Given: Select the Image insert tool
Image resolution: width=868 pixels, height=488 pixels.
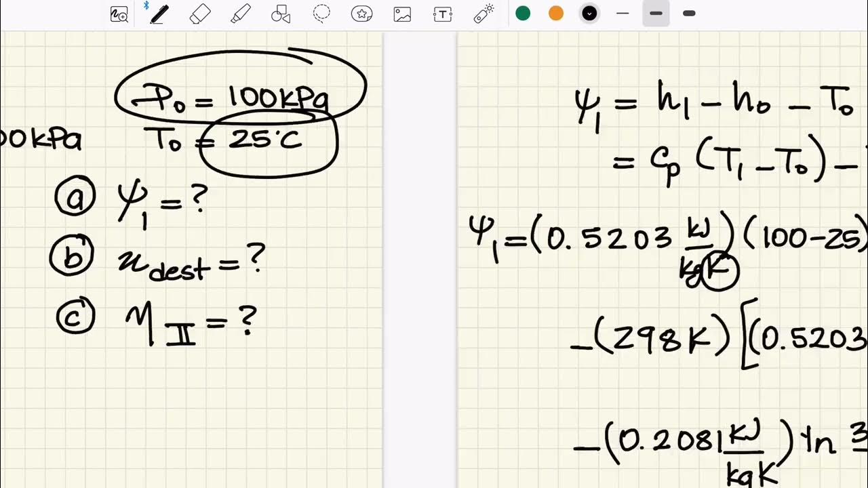Looking at the screenshot, I should pyautogui.click(x=402, y=14).
